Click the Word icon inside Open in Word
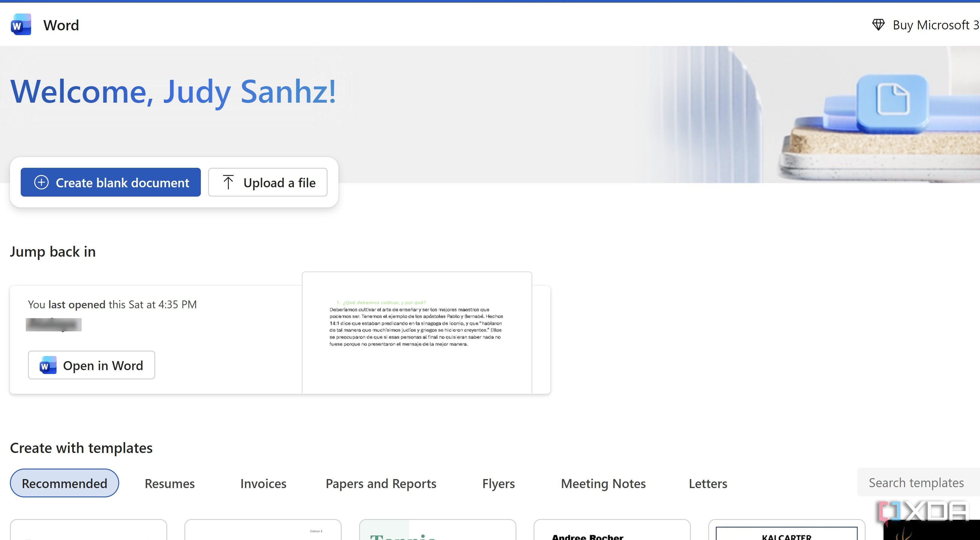Viewport: 980px width, 540px height. (48, 365)
